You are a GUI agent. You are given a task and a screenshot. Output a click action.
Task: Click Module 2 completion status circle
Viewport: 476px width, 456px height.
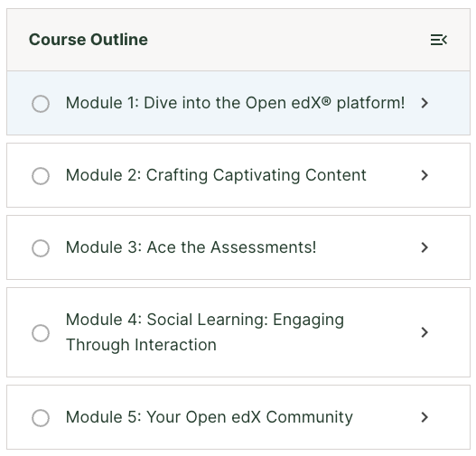pyautogui.click(x=41, y=176)
